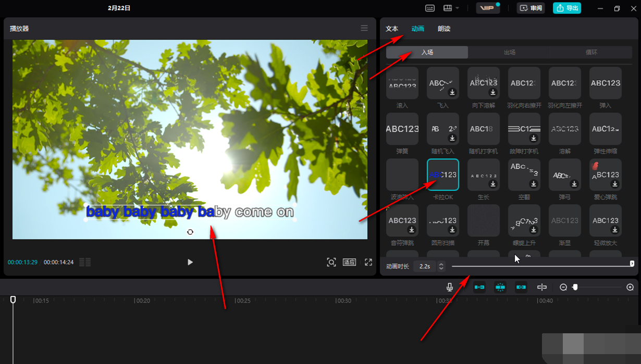
Task: Click the fullscreen icon in the player
Action: (x=368, y=262)
